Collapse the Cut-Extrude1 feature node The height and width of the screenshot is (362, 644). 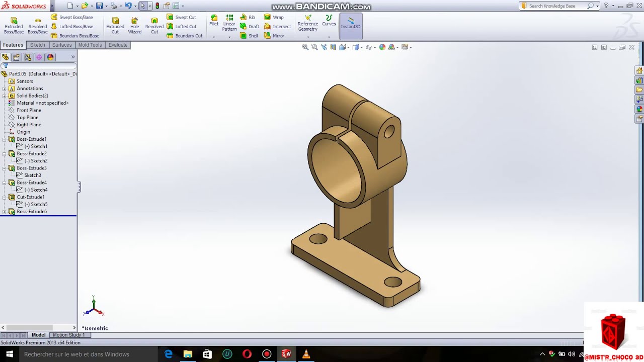(x=5, y=197)
